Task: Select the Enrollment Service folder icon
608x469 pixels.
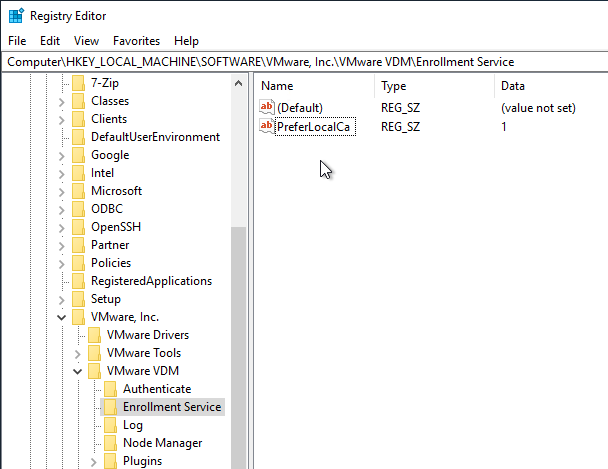Action: pyautogui.click(x=111, y=407)
